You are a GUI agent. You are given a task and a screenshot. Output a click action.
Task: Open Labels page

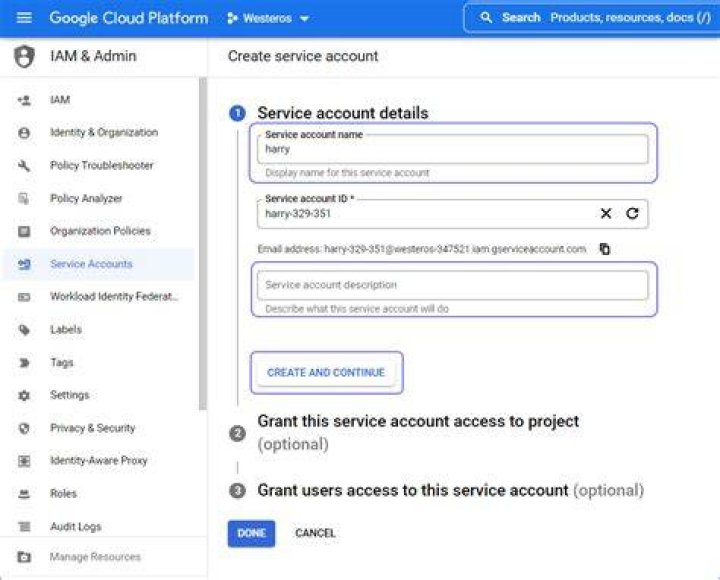point(98,330)
